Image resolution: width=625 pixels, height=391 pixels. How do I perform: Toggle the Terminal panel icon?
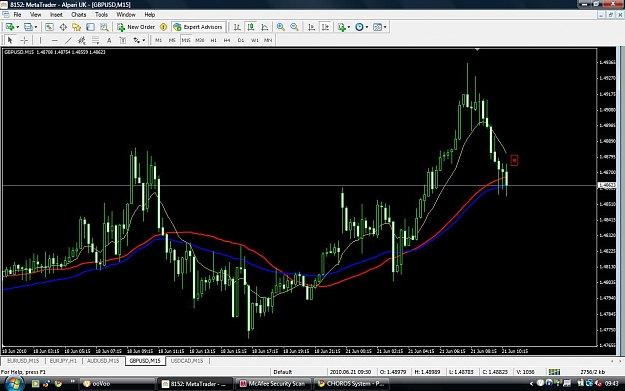(90, 27)
